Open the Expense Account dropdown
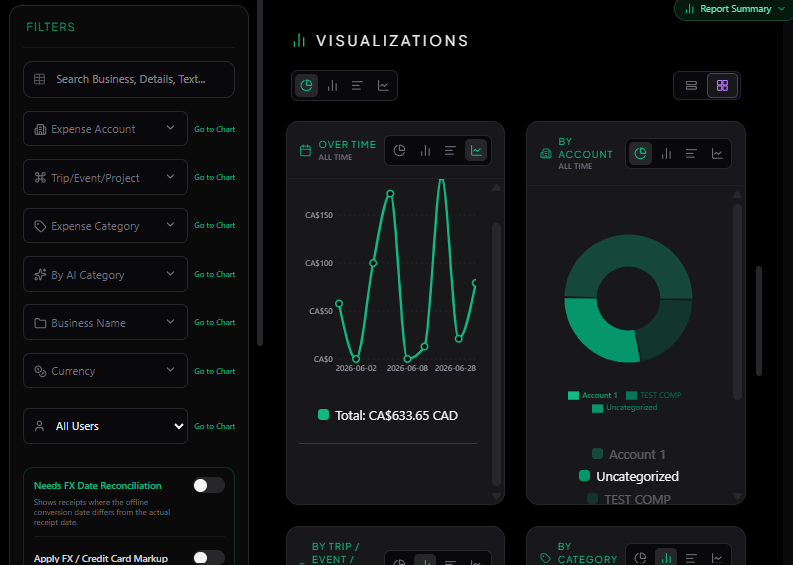Image resolution: width=793 pixels, height=565 pixels. [105, 129]
